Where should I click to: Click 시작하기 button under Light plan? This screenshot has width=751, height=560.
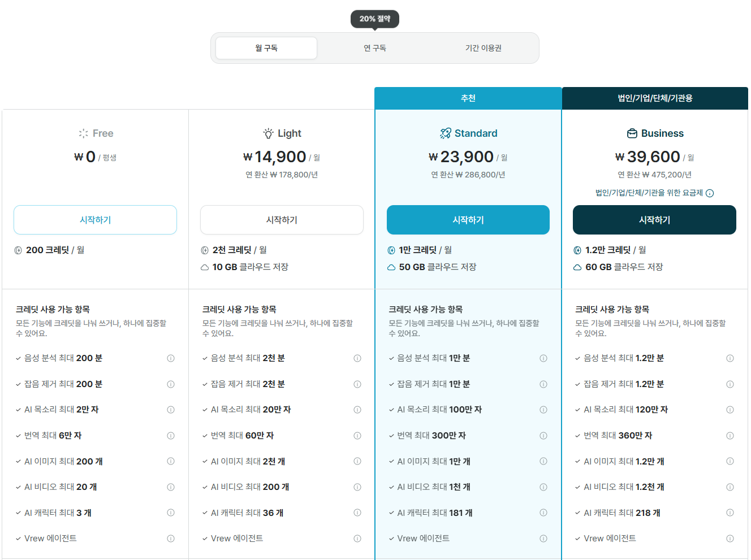pos(282,220)
